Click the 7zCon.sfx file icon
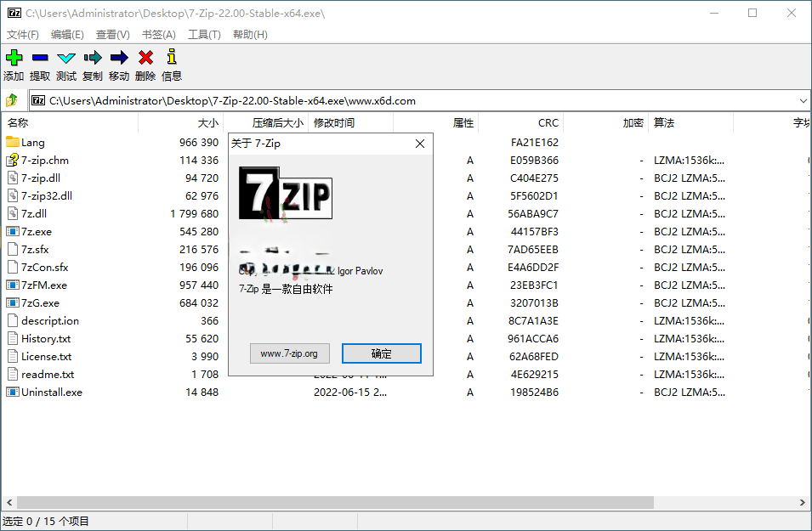This screenshot has height=531, width=812. (x=13, y=267)
